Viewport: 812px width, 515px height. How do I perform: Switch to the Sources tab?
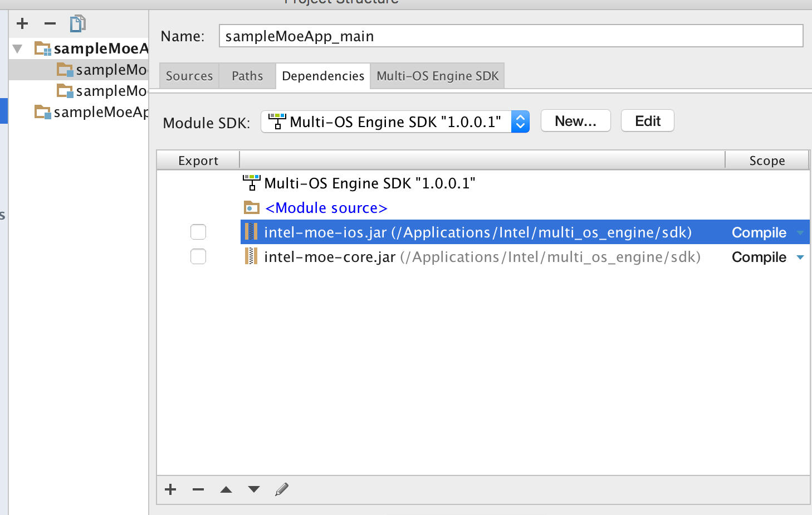pyautogui.click(x=189, y=76)
